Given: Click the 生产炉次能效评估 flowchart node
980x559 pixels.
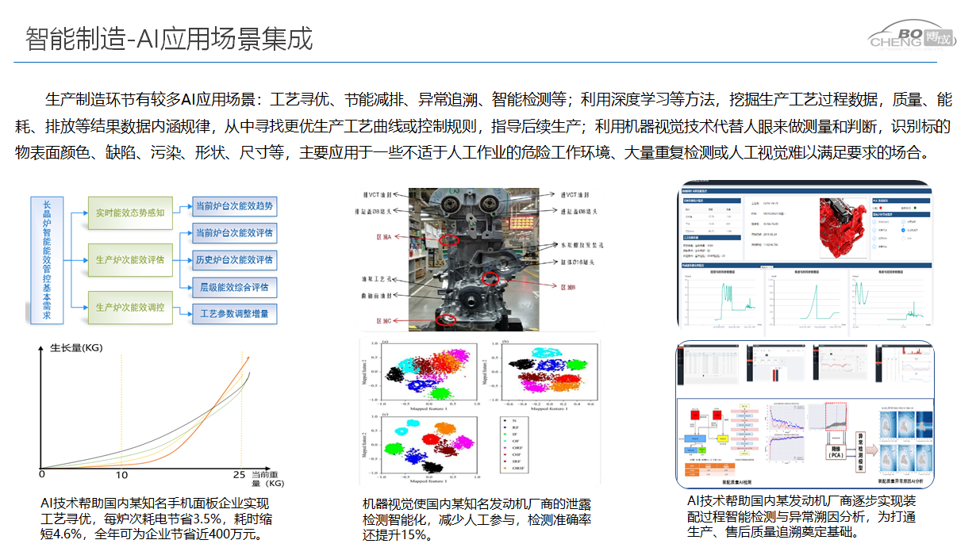Looking at the screenshot, I should pyautogui.click(x=129, y=259).
